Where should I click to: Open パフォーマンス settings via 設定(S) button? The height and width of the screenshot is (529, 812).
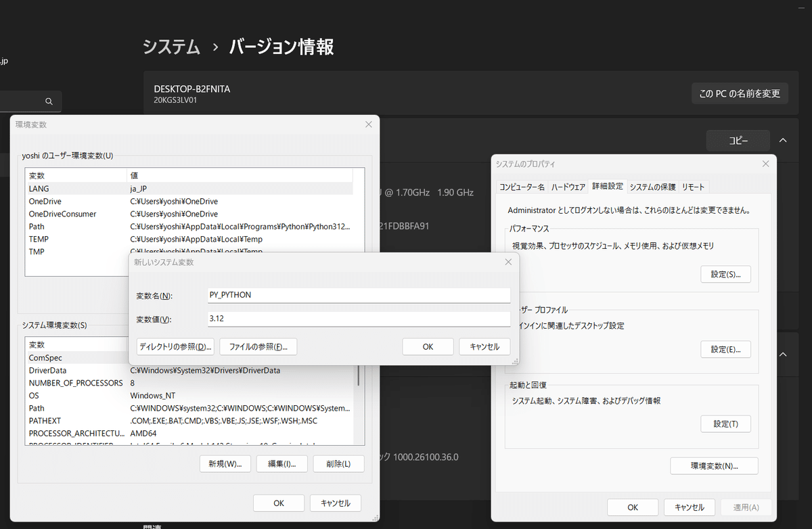click(x=725, y=274)
